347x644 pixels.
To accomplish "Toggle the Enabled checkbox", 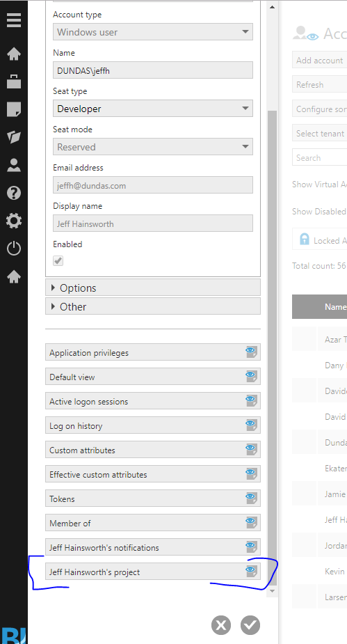I will (58, 260).
